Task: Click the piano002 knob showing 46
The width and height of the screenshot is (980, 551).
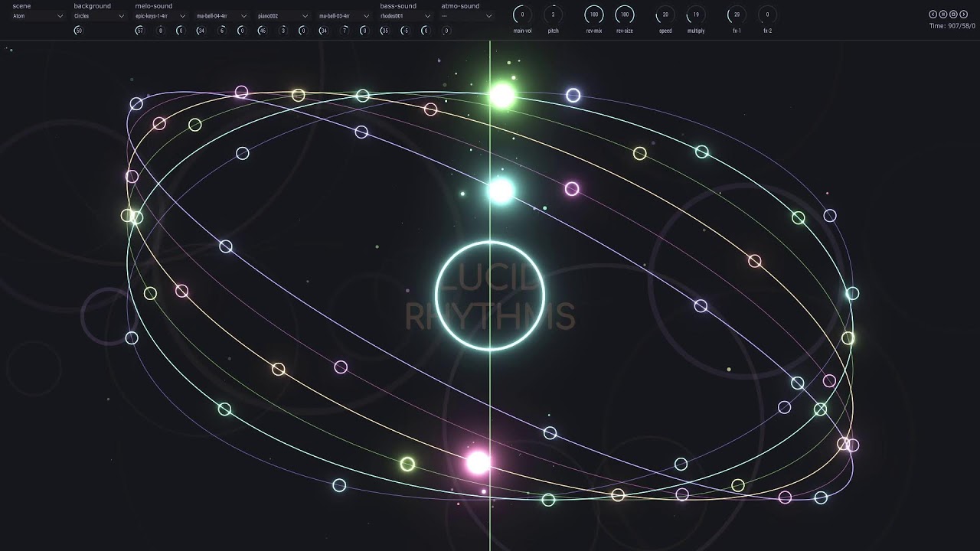Action: click(263, 31)
